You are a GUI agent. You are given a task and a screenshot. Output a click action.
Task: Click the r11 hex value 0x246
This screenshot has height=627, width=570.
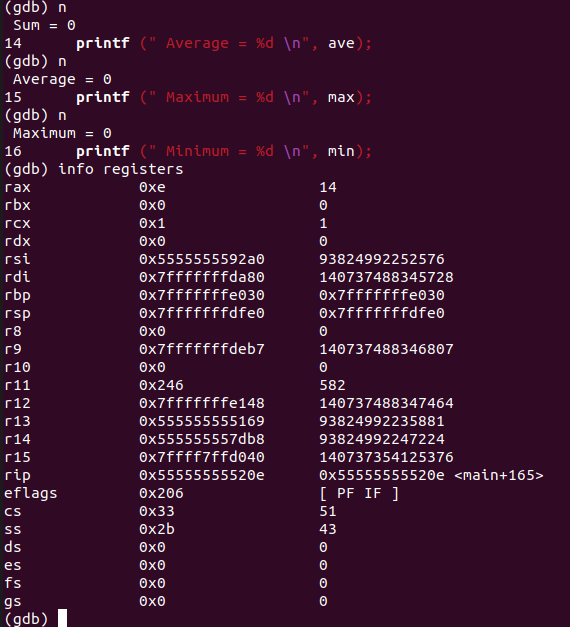pos(161,385)
